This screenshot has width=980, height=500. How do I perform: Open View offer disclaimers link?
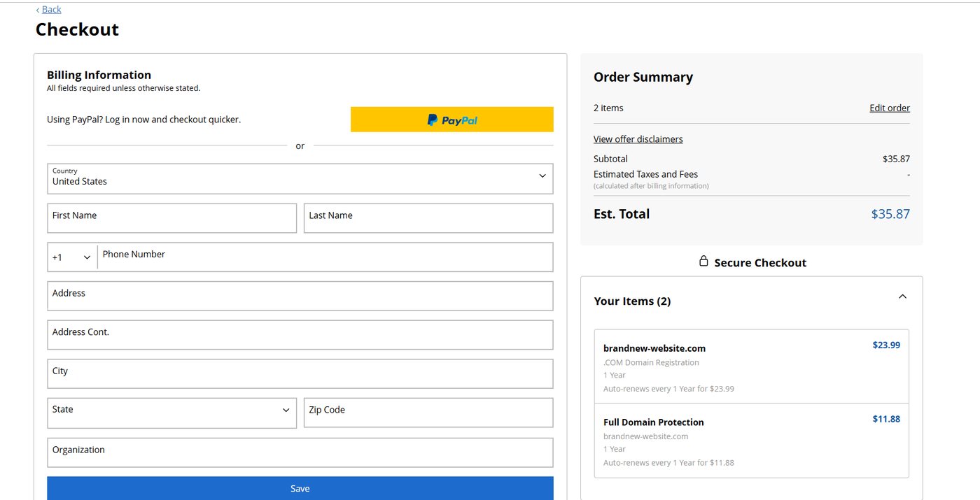638,139
